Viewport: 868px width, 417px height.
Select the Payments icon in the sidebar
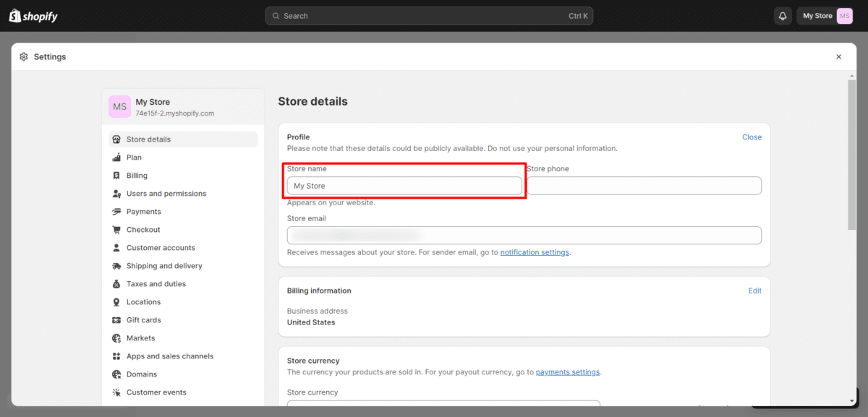tap(117, 211)
